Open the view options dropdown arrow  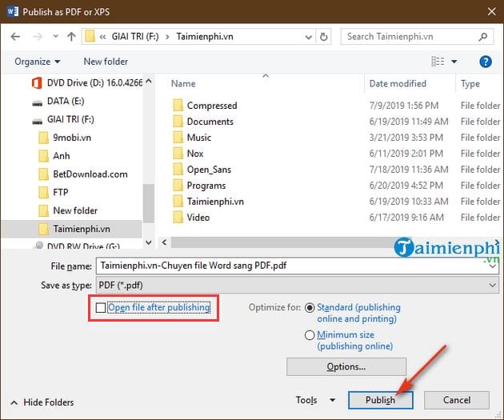[454, 62]
